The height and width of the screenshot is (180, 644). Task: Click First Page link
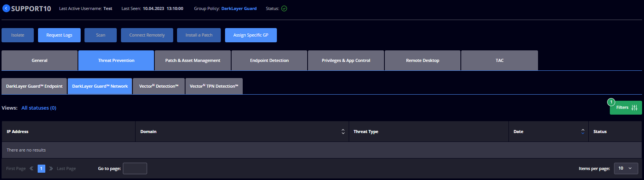pos(16,168)
